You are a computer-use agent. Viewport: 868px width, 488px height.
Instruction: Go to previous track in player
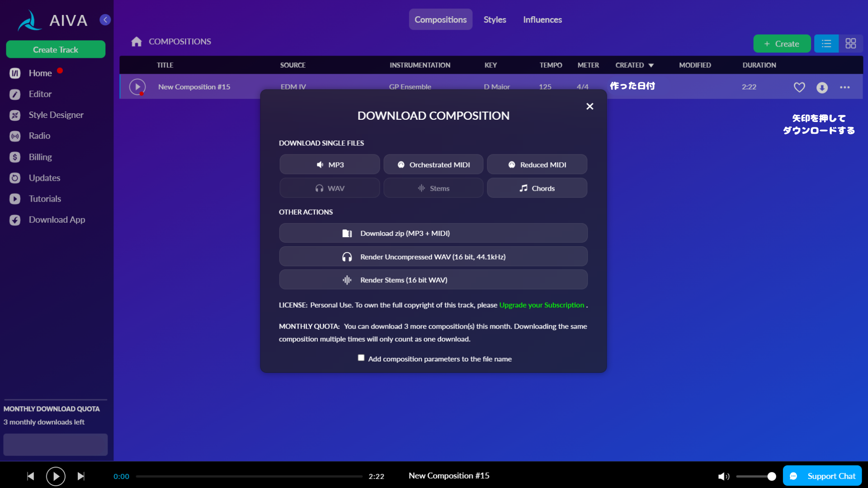coord(30,476)
